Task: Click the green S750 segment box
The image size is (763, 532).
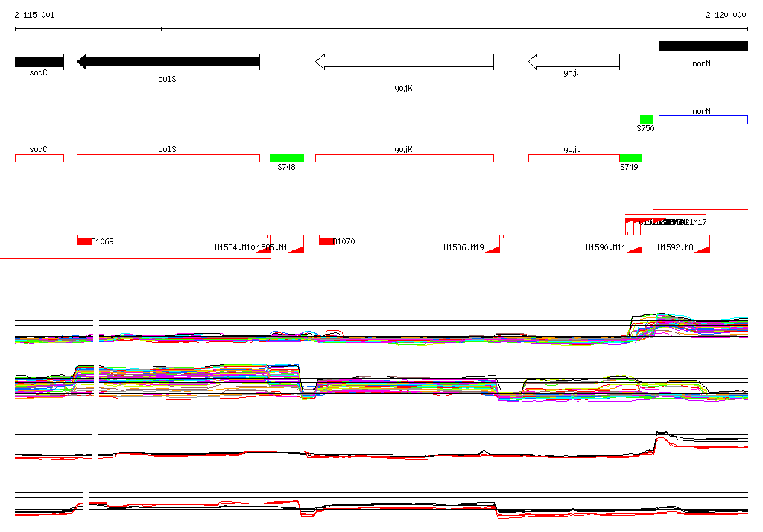Action: pyautogui.click(x=647, y=120)
